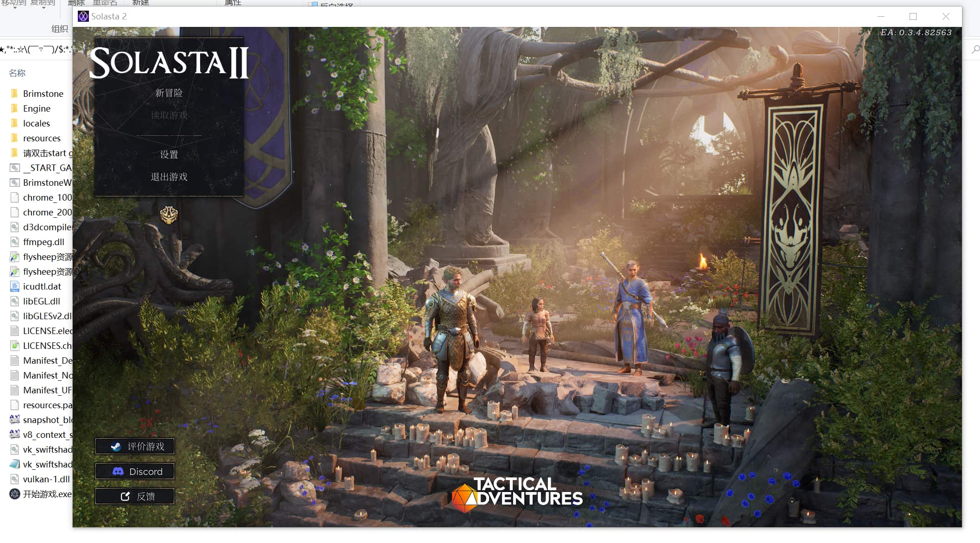Click the Explorer search magnifier icon
Screen dimensions: 980x543
(975, 49)
